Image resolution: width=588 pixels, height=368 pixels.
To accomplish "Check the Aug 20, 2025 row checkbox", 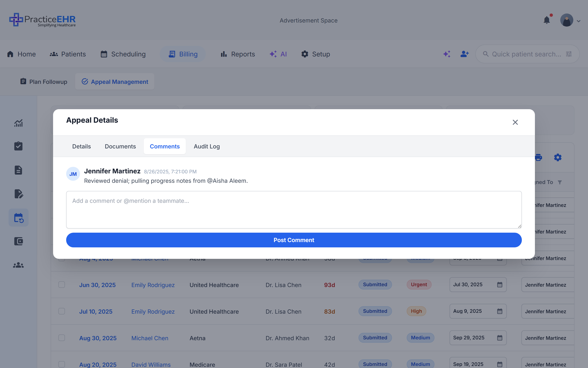I will [x=62, y=364].
